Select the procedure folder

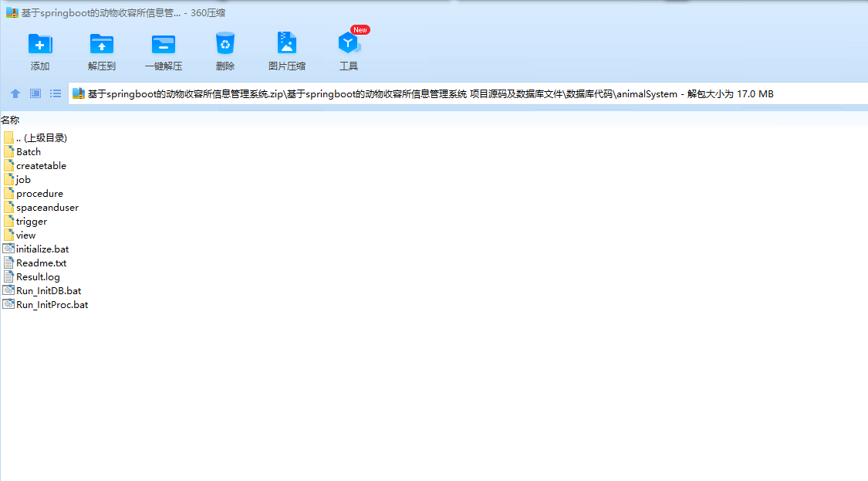pyautogui.click(x=33, y=193)
